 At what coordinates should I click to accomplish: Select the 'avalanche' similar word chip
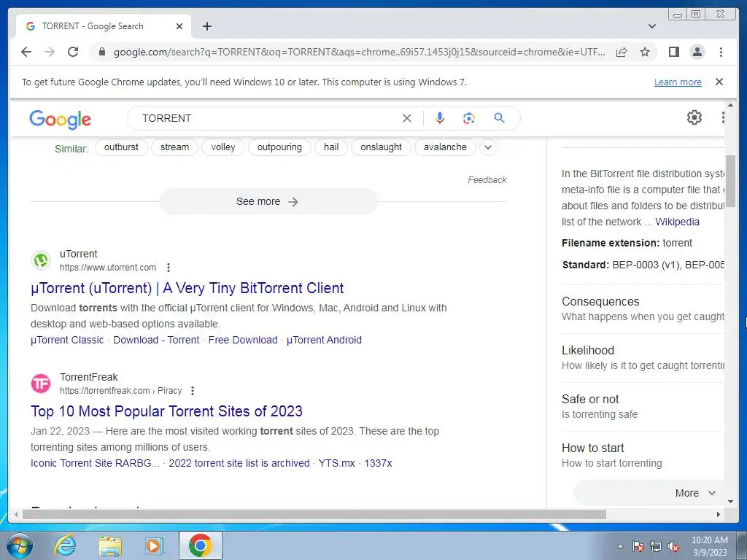click(x=445, y=147)
